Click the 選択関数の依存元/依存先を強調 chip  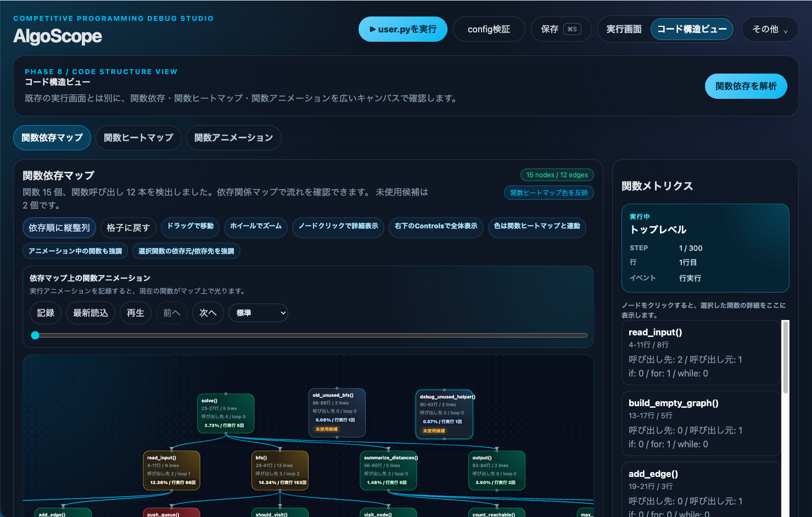coord(186,251)
